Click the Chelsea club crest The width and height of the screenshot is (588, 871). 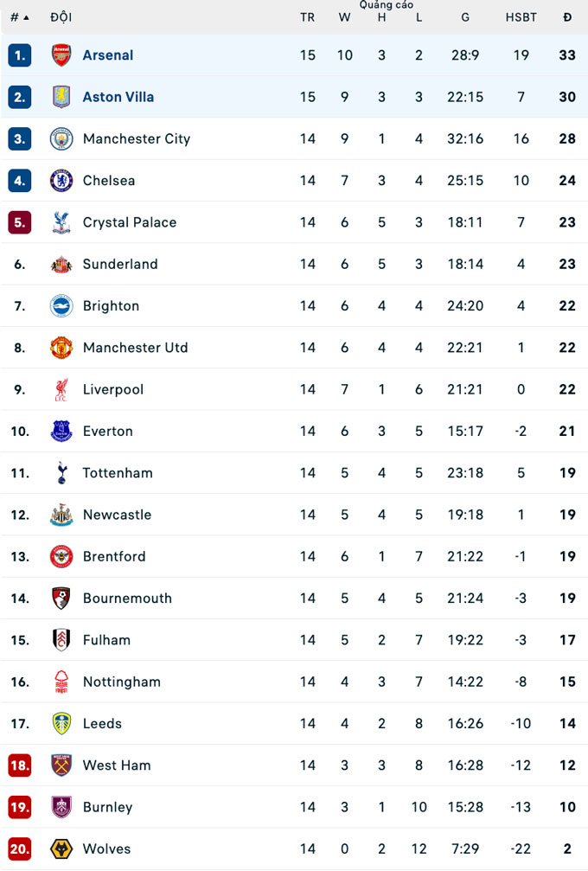[61, 181]
